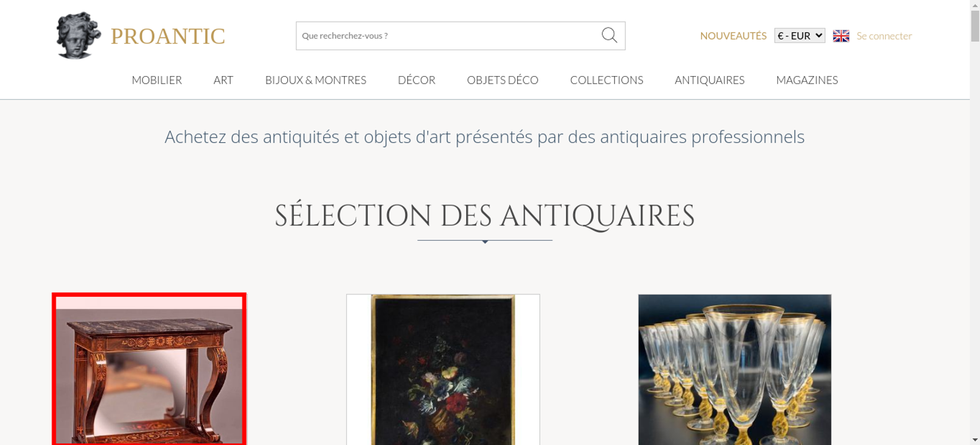
Task: Open the € - EUR currency dropdown
Action: coord(800,36)
